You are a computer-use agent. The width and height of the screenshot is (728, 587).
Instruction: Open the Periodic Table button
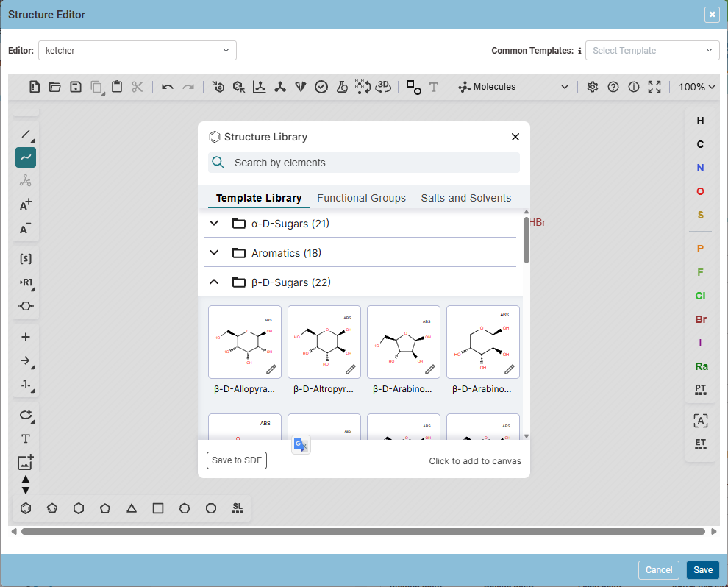[701, 390]
